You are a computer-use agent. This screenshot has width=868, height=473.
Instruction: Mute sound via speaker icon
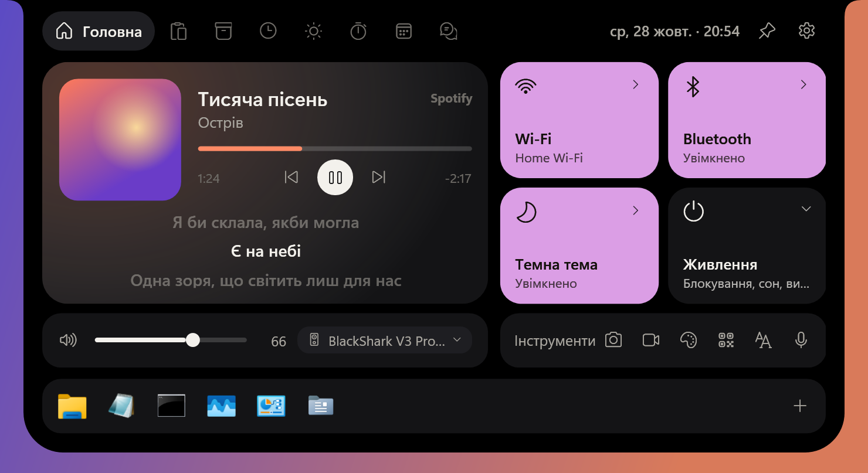point(68,340)
